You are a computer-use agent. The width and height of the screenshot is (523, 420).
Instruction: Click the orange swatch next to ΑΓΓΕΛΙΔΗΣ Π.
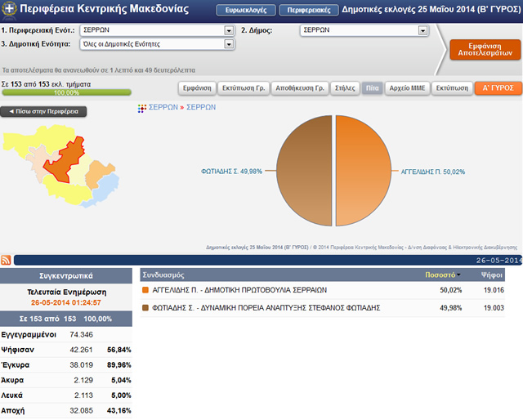pos(146,289)
